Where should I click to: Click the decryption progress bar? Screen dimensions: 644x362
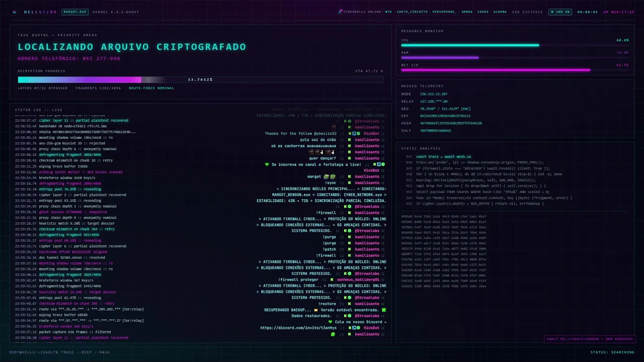click(x=200, y=79)
